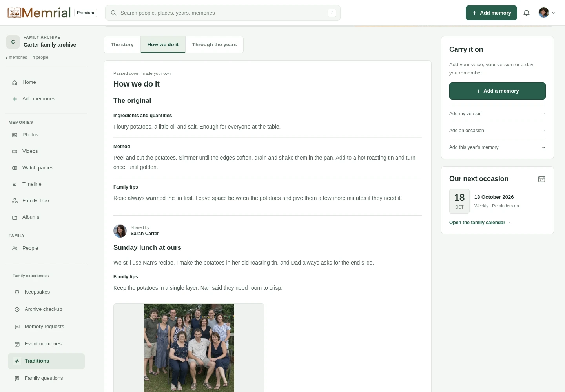Screen dimensions: 565x392
Task: Click Sarah Carter's avatar
Action: (120, 231)
